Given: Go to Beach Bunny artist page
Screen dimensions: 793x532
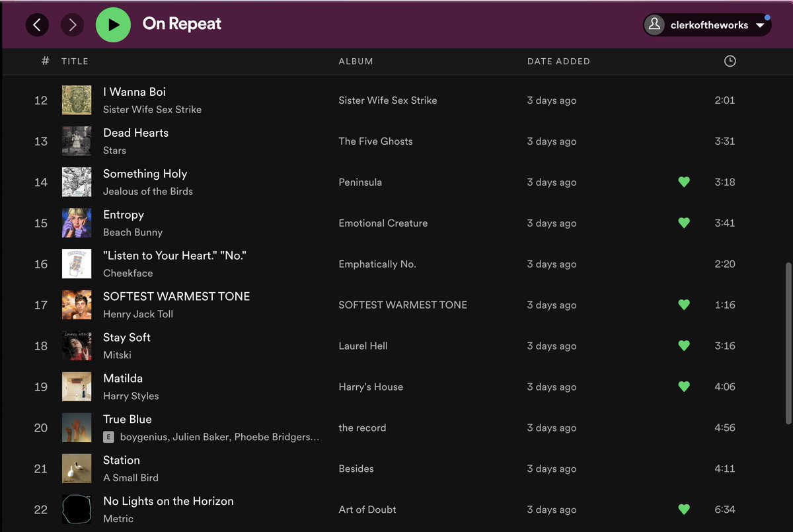Looking at the screenshot, I should coord(133,233).
